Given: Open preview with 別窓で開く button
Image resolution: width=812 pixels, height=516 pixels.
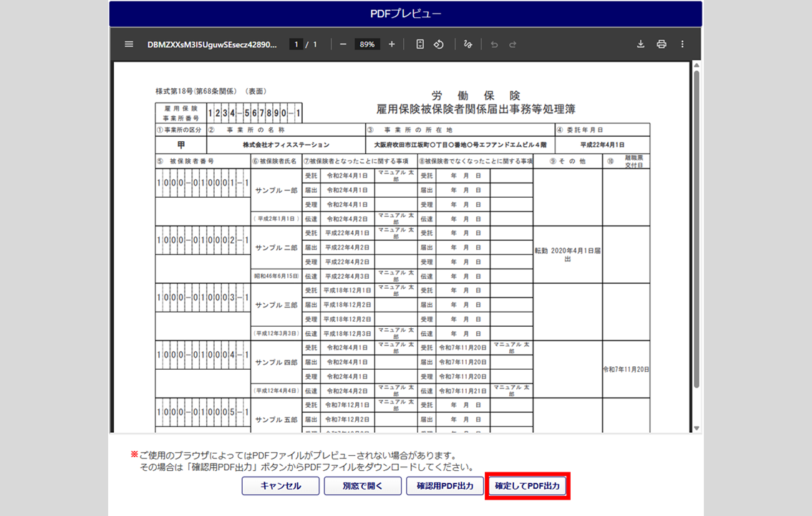Looking at the screenshot, I should pos(362,486).
